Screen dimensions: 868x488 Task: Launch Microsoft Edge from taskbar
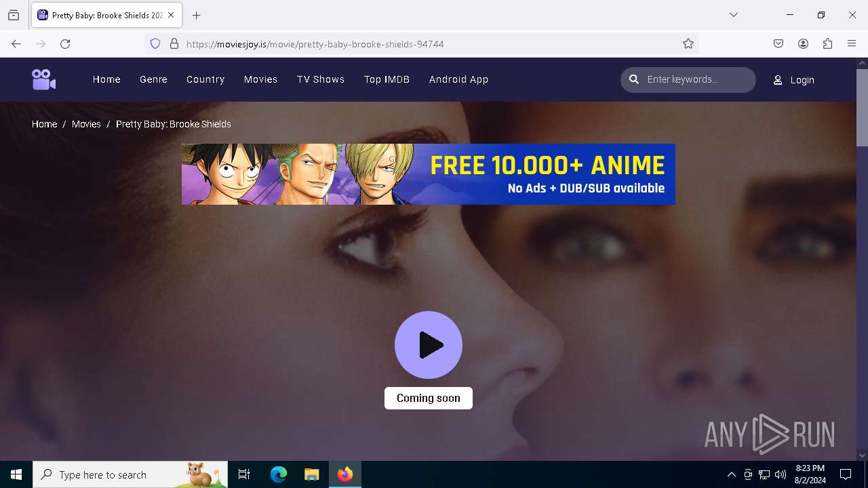279,474
